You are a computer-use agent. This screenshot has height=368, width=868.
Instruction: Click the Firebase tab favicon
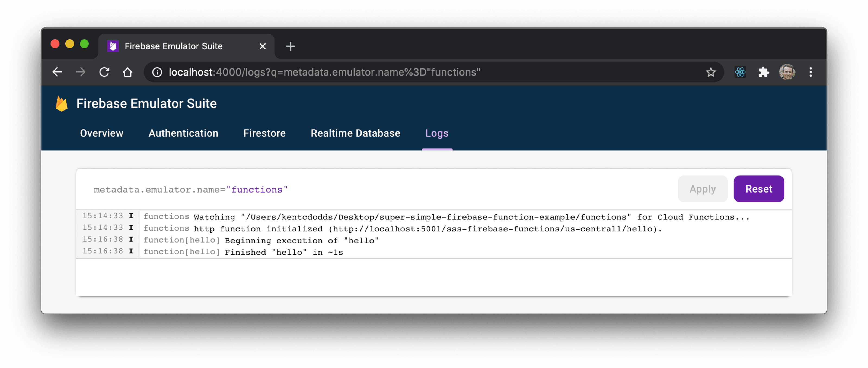[113, 46]
